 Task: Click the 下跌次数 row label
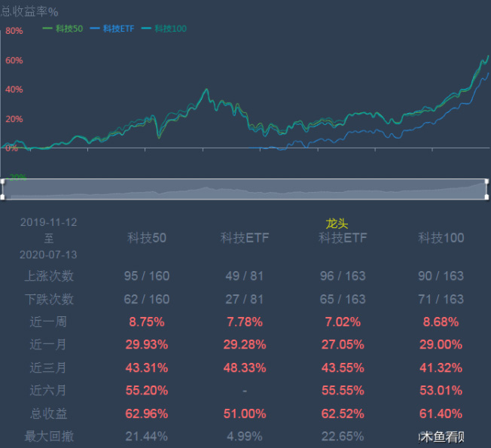coord(48,299)
